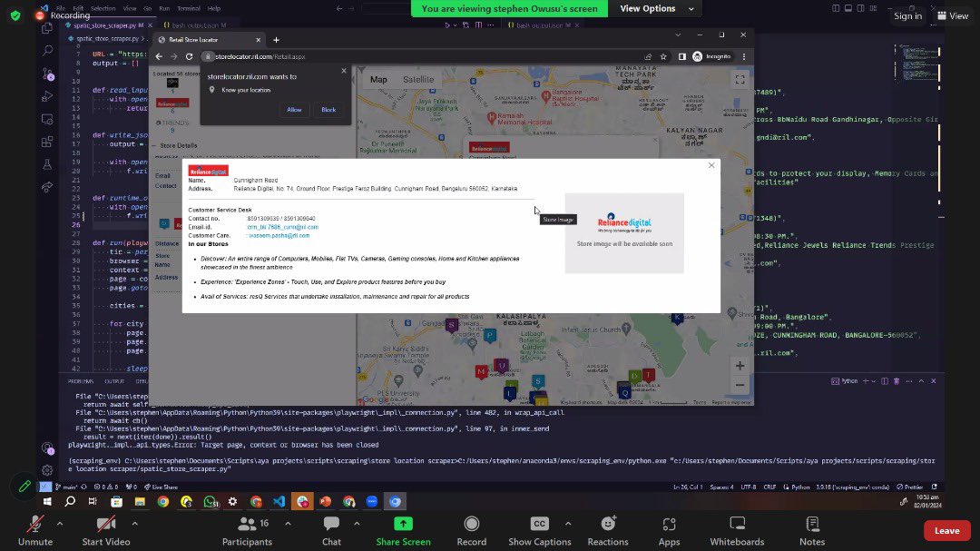Switch map to Satellite view
This screenshot has width=980, height=551.
pos(418,80)
